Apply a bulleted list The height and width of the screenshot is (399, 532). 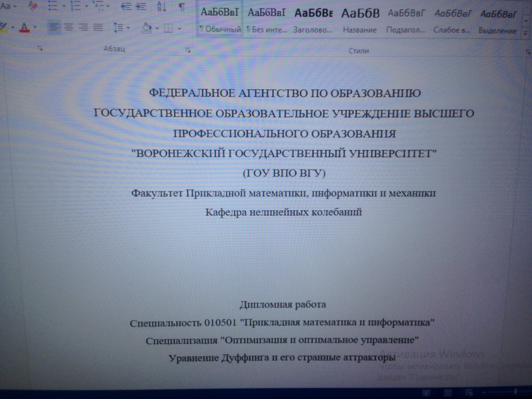pos(52,6)
